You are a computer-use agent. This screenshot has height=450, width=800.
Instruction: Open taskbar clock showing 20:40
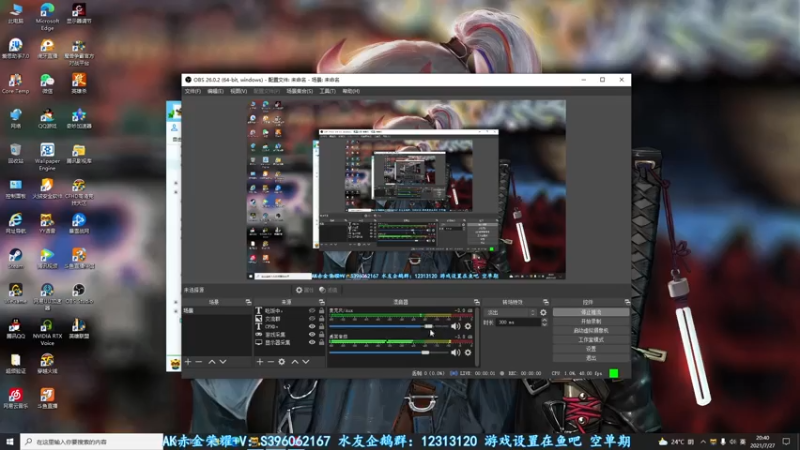[763, 442]
